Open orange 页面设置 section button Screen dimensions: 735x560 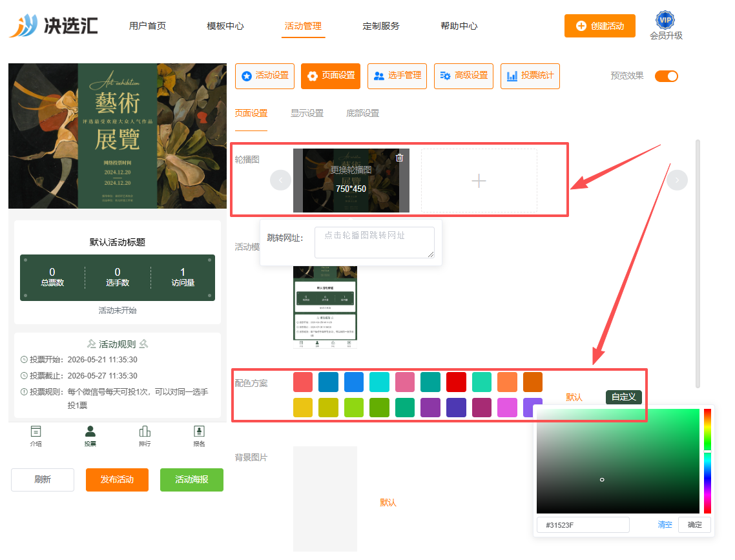331,76
